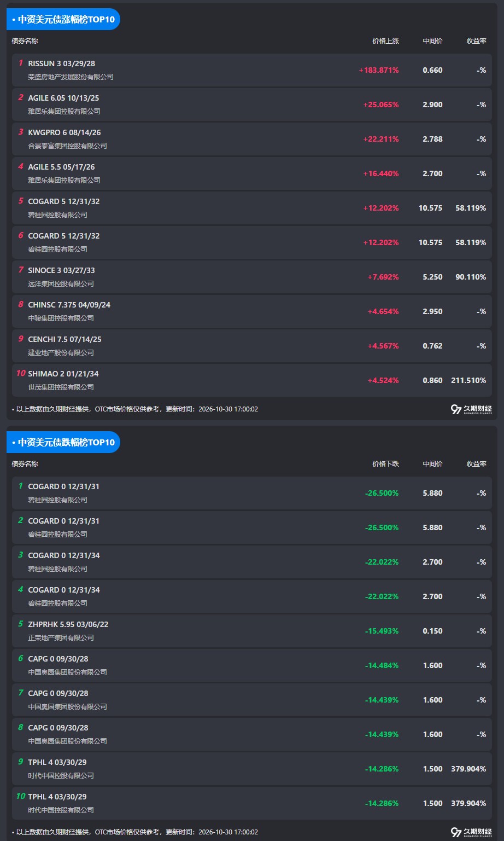Select mid price 0.660
The height and width of the screenshot is (841, 504).
coord(432,70)
